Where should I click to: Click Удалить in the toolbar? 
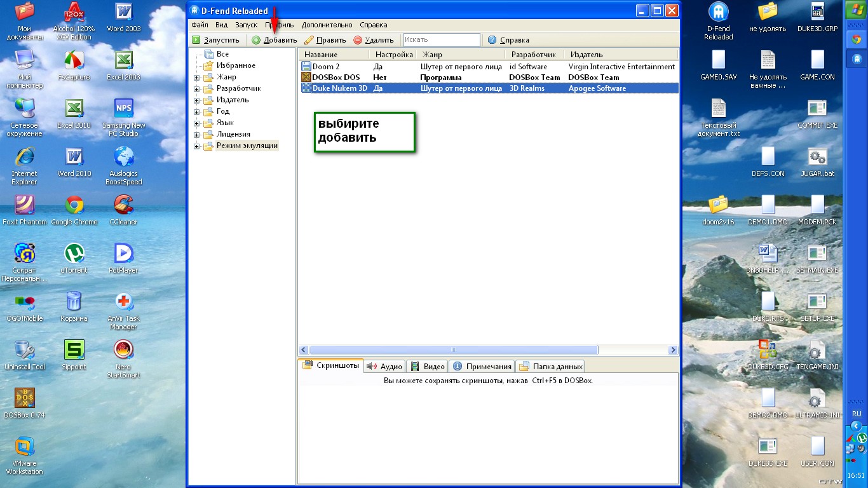pyautogui.click(x=374, y=40)
